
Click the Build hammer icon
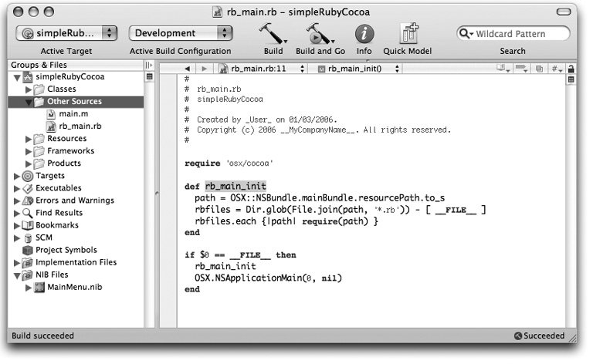(x=272, y=34)
